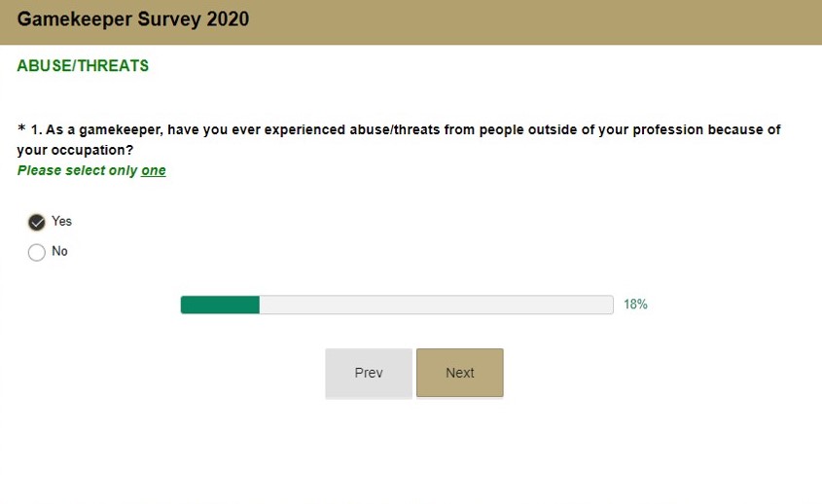Click the Gamekeeper Survey 2020 title

tap(133, 19)
